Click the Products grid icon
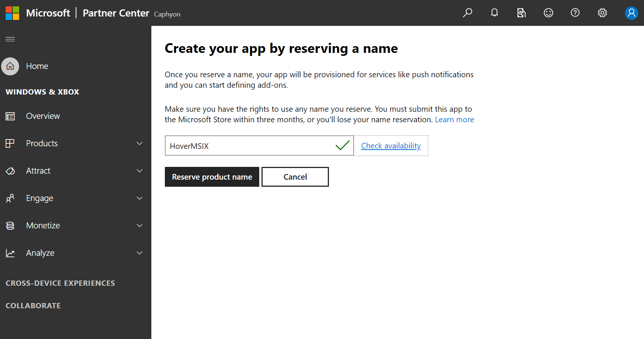This screenshot has width=644, height=339. [x=10, y=144]
